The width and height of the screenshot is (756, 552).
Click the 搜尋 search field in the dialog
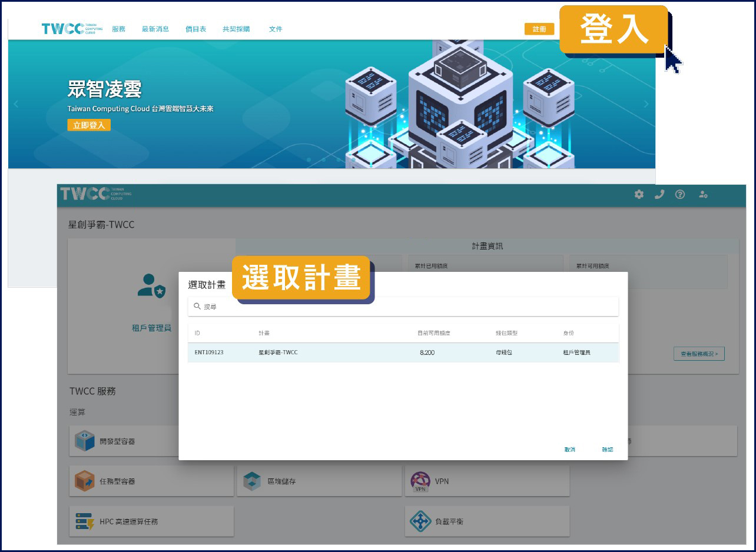click(403, 307)
